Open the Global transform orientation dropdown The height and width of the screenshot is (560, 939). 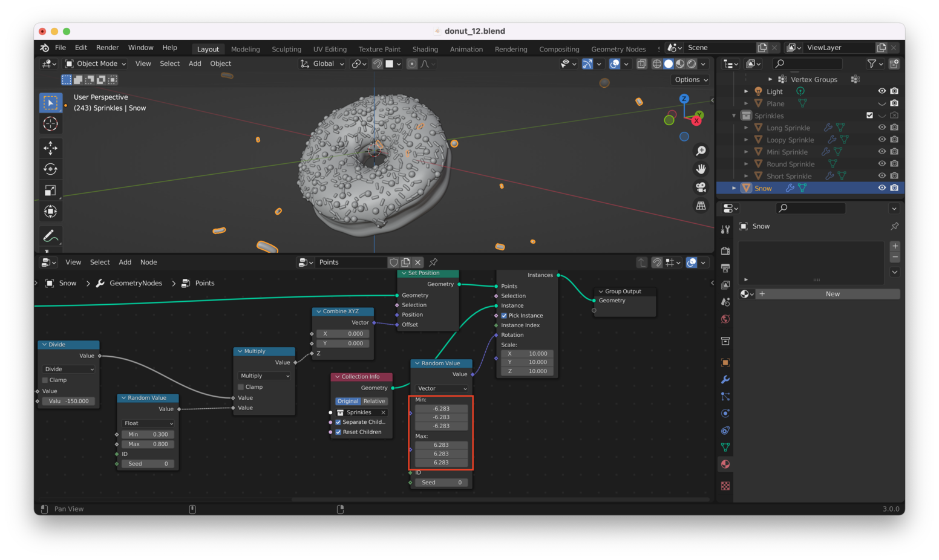pyautogui.click(x=322, y=63)
